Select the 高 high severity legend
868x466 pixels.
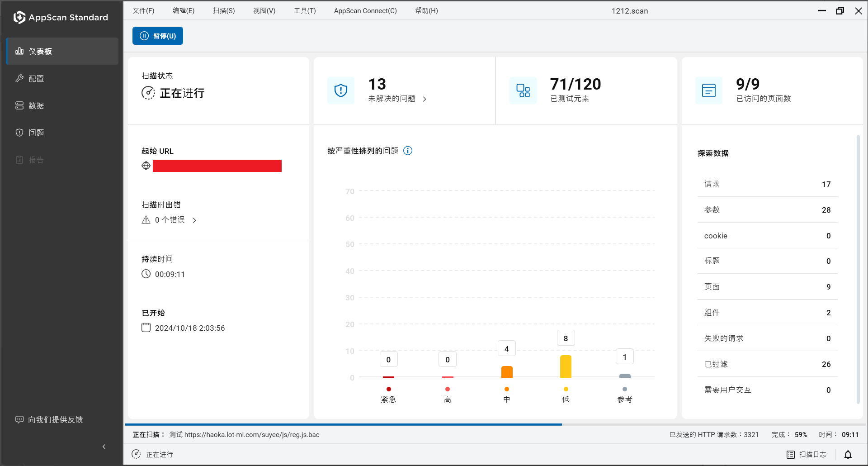coord(448,395)
